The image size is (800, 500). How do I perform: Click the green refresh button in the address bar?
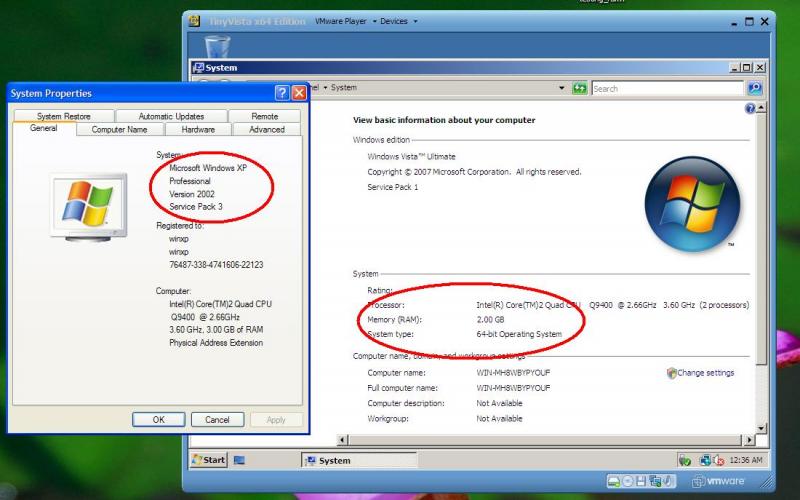pyautogui.click(x=579, y=88)
